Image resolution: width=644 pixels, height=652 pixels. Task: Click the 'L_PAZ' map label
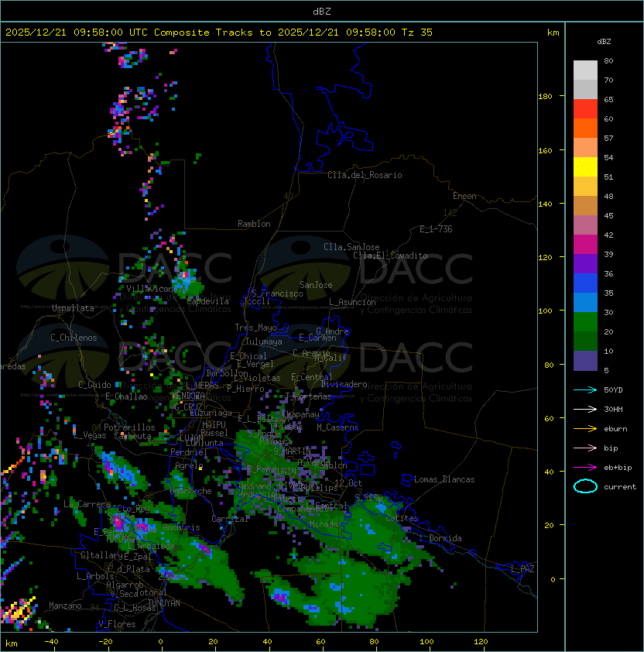coord(522,569)
